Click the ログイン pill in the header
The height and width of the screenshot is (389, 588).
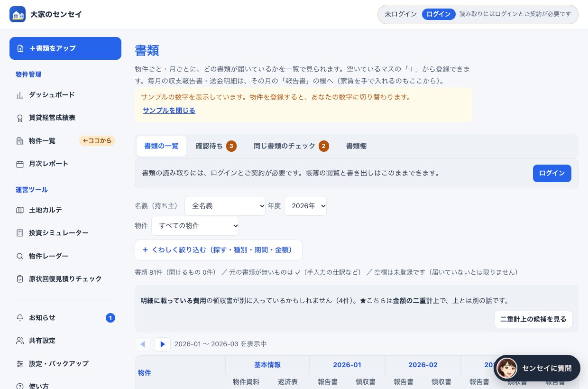pyautogui.click(x=439, y=14)
